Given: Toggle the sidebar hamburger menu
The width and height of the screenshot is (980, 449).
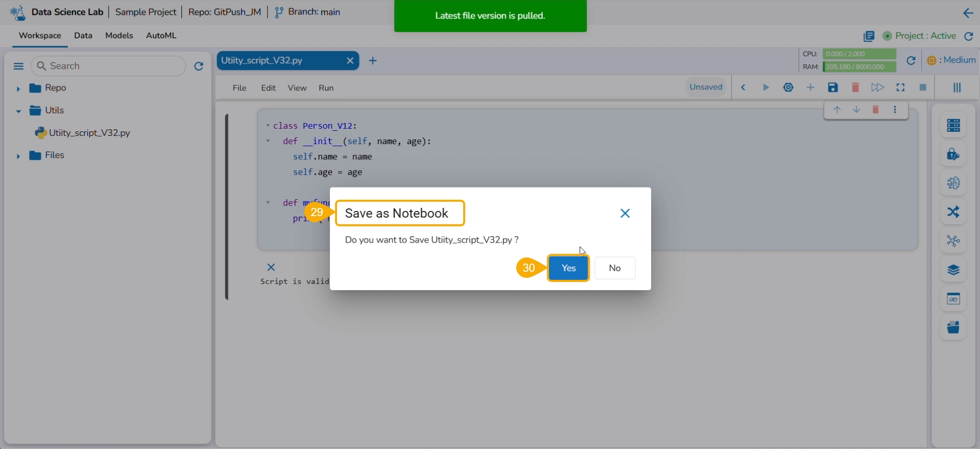Looking at the screenshot, I should point(18,66).
